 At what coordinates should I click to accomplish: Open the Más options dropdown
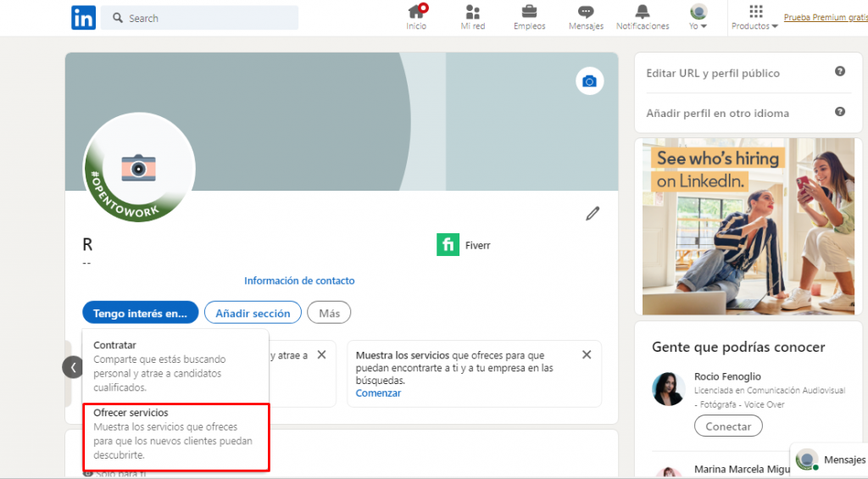(x=329, y=313)
